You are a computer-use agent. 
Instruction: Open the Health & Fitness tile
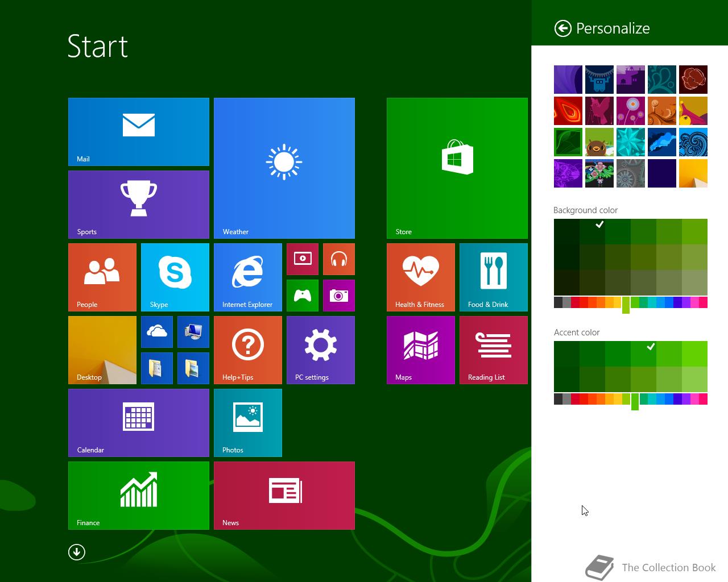pyautogui.click(x=421, y=277)
